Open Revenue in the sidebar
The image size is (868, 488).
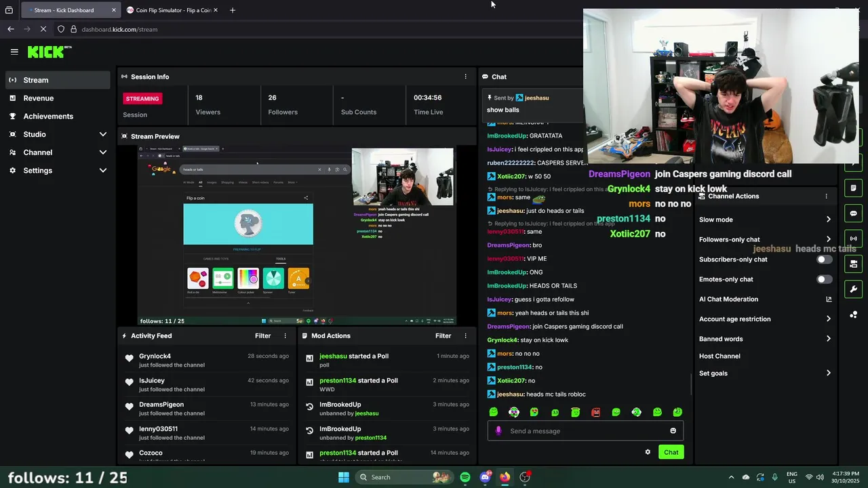pyautogui.click(x=58, y=98)
